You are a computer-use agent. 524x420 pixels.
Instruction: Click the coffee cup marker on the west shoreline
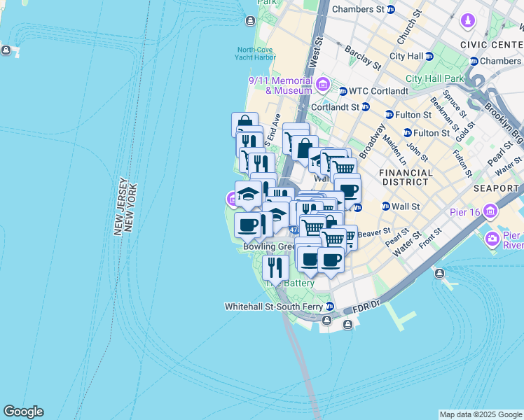pos(247,225)
